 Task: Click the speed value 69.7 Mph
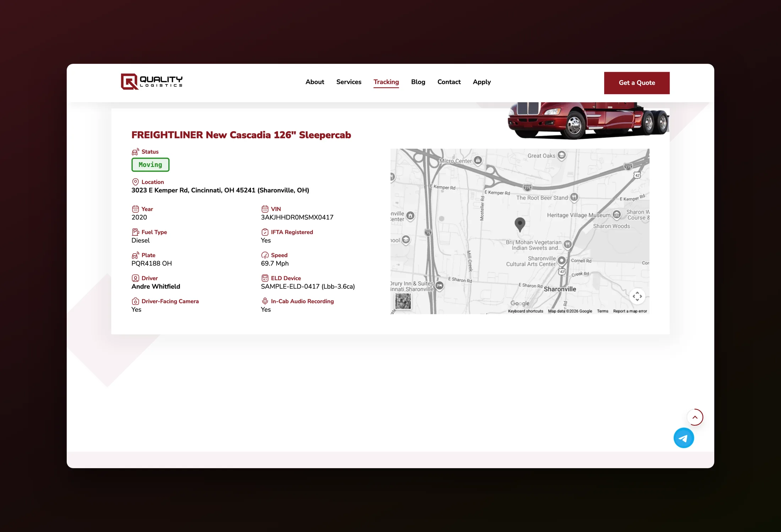(x=275, y=264)
